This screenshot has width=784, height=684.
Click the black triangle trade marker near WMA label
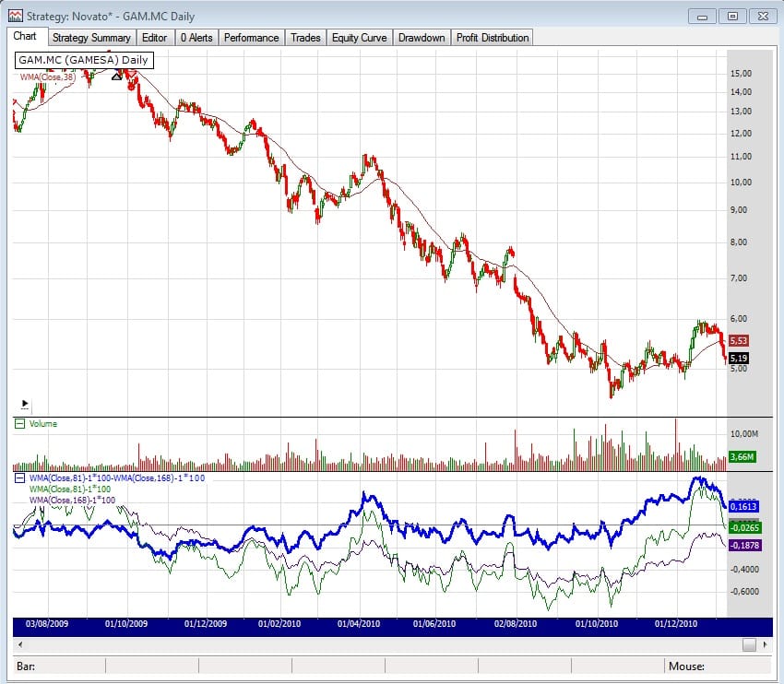tap(117, 74)
